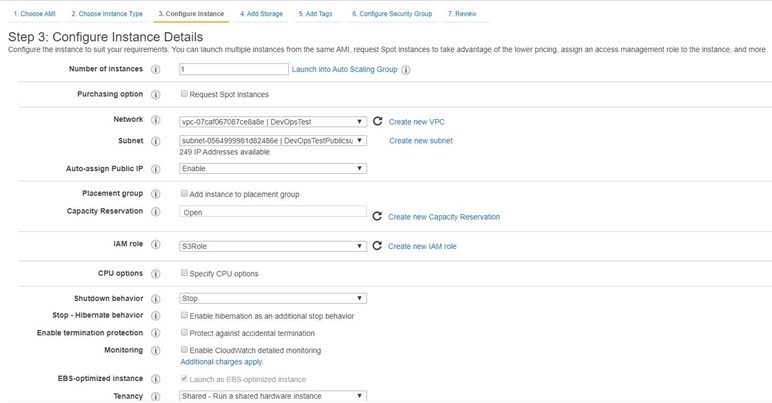
Task: Refresh the IAM role list
Action: click(377, 246)
